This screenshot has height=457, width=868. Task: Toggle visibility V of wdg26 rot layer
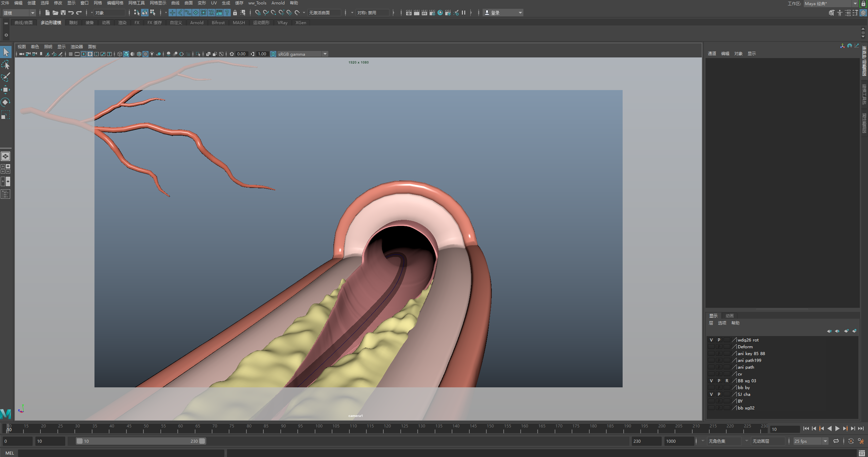(711, 340)
